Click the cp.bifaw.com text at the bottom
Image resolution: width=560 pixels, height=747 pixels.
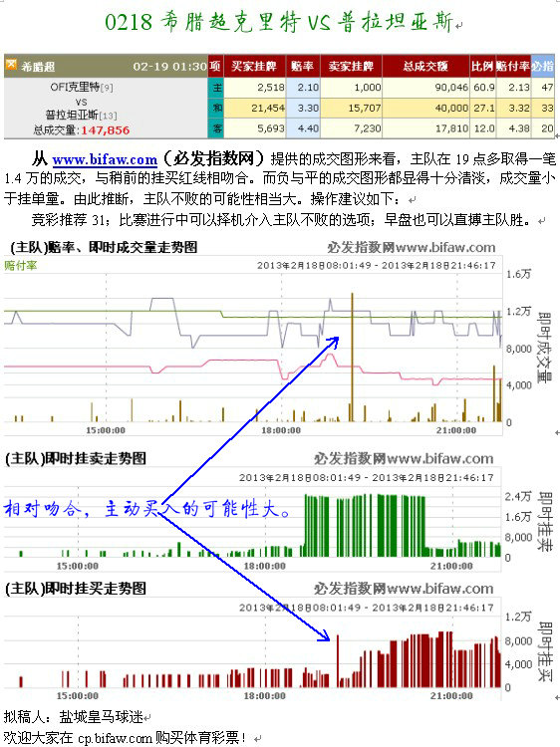point(115,738)
